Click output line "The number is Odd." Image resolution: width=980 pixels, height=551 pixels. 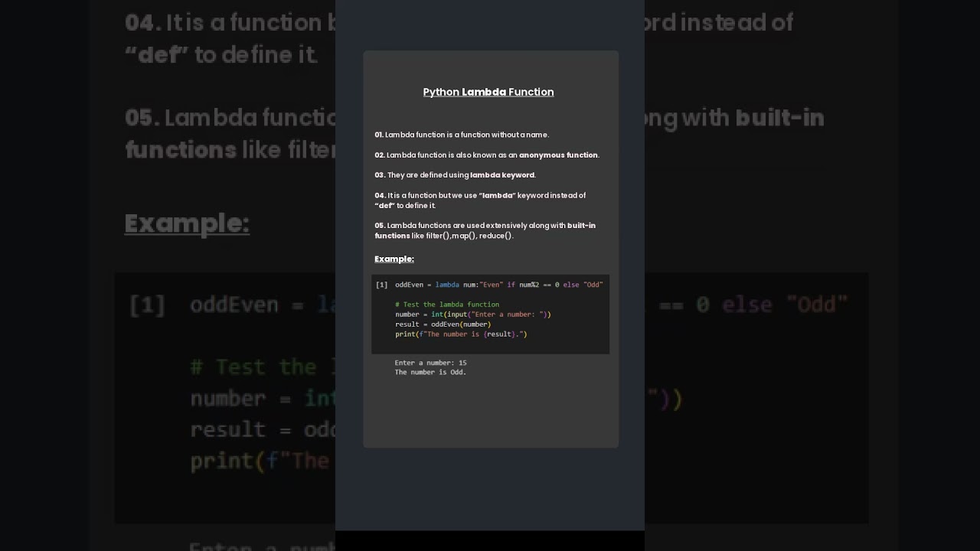coord(430,372)
